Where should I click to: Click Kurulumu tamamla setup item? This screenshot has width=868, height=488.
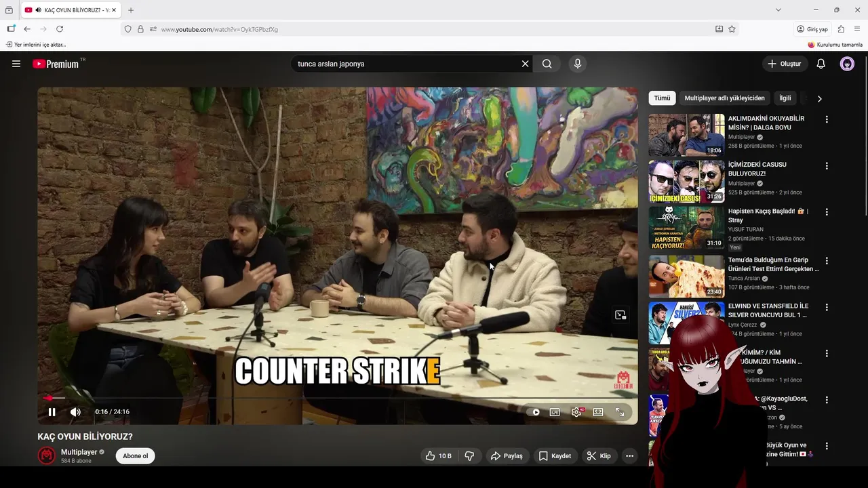[835, 45]
